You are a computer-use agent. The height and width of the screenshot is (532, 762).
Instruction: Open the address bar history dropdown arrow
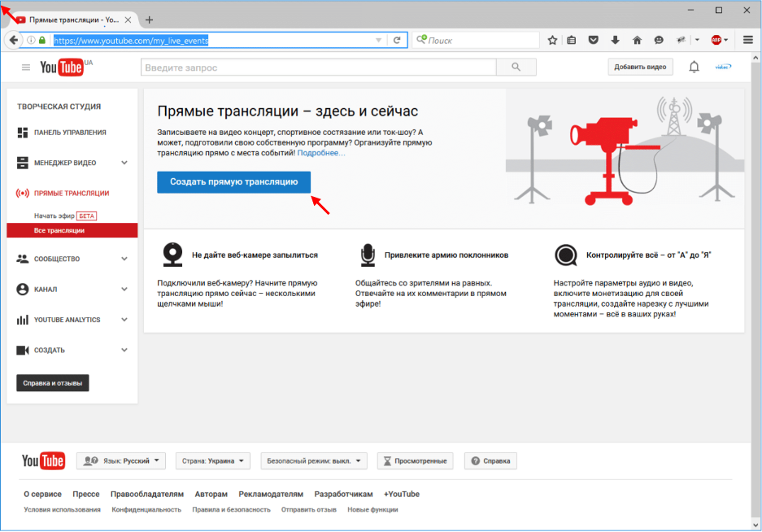coord(379,41)
